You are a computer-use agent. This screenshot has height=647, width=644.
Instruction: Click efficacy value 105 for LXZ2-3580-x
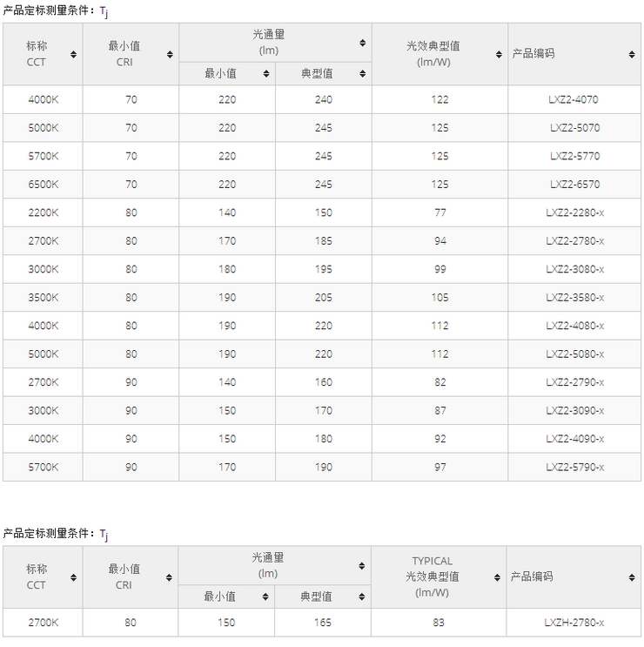[x=439, y=298]
